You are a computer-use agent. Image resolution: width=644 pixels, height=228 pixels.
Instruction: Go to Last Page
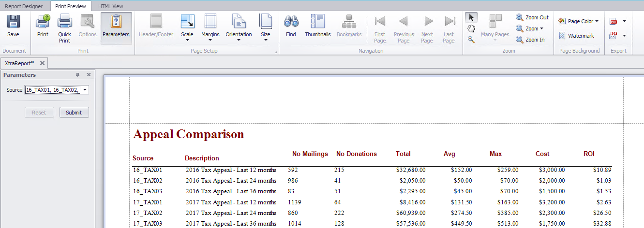(449, 28)
